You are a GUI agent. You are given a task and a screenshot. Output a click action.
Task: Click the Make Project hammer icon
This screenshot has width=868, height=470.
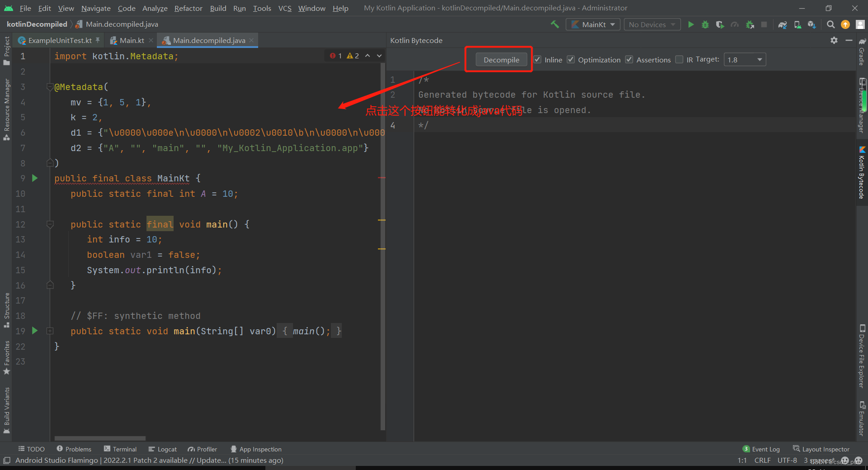555,24
